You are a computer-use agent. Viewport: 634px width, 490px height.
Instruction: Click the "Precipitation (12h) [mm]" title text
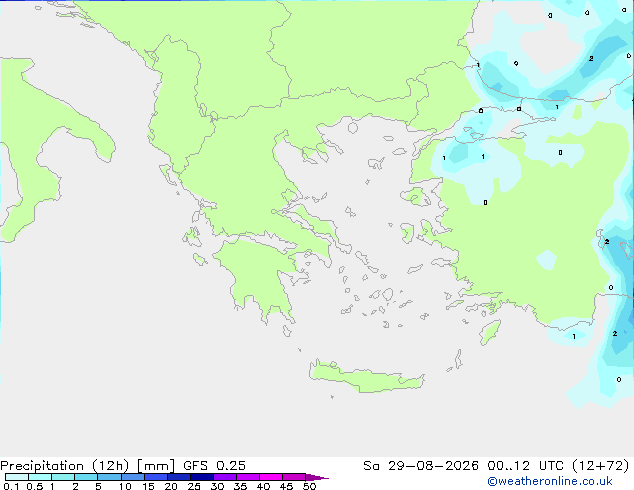(x=87, y=466)
